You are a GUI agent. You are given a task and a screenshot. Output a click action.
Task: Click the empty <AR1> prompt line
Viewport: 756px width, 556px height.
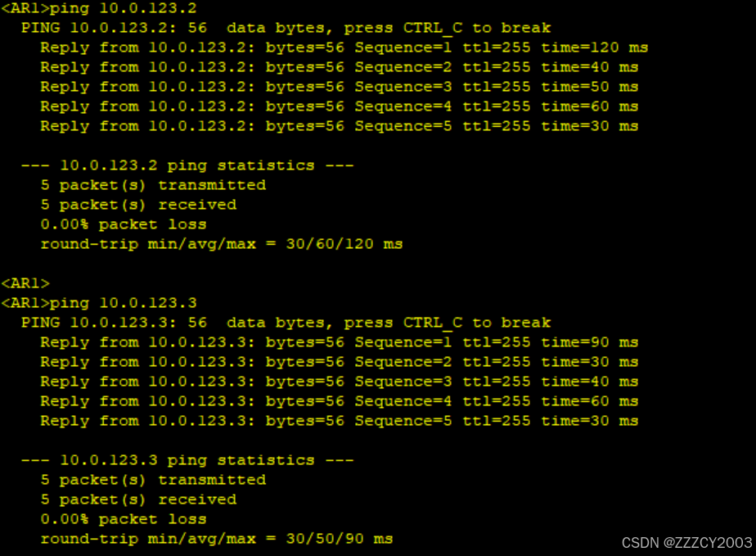(25, 283)
